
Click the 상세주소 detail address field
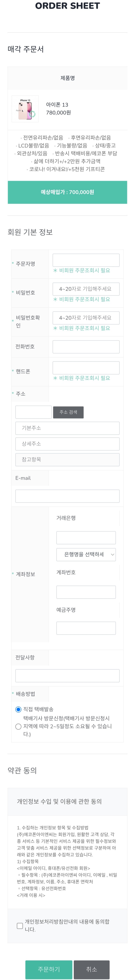[67, 444]
